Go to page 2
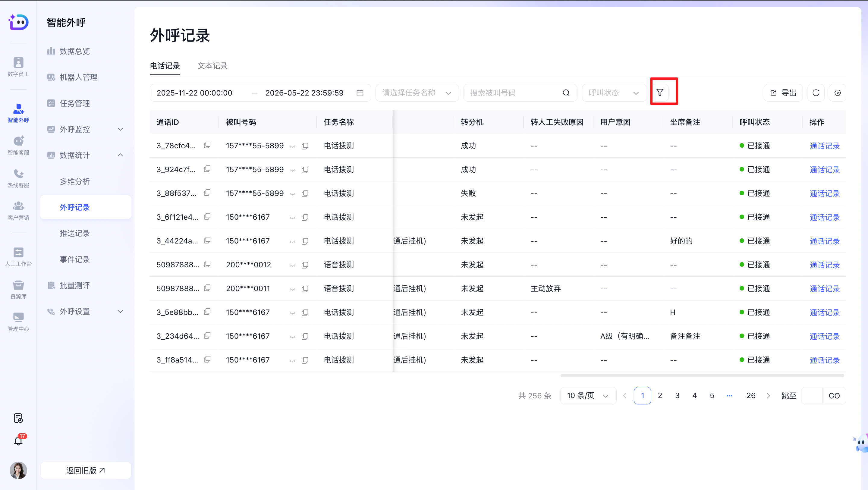The height and width of the screenshot is (490, 868). click(x=660, y=396)
